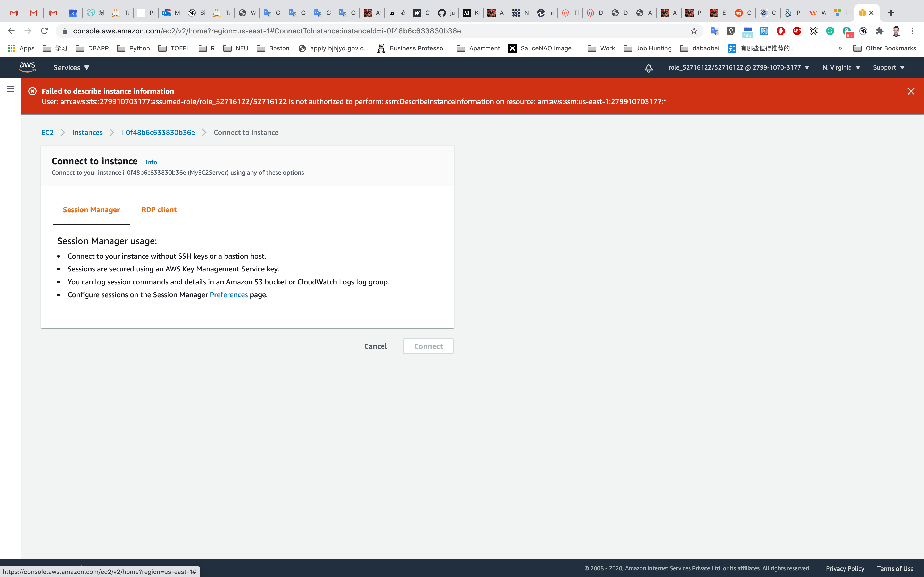Open the hamburger side navigation menu

[x=10, y=89]
